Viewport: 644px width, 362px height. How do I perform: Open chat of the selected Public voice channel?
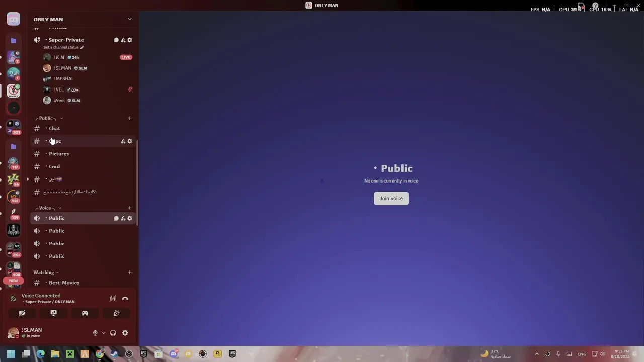[x=116, y=218]
